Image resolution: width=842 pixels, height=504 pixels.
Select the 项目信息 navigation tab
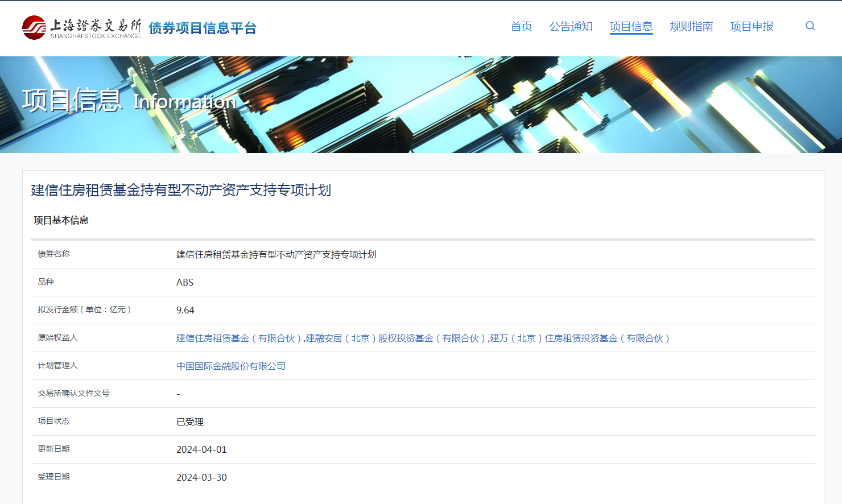[631, 27]
